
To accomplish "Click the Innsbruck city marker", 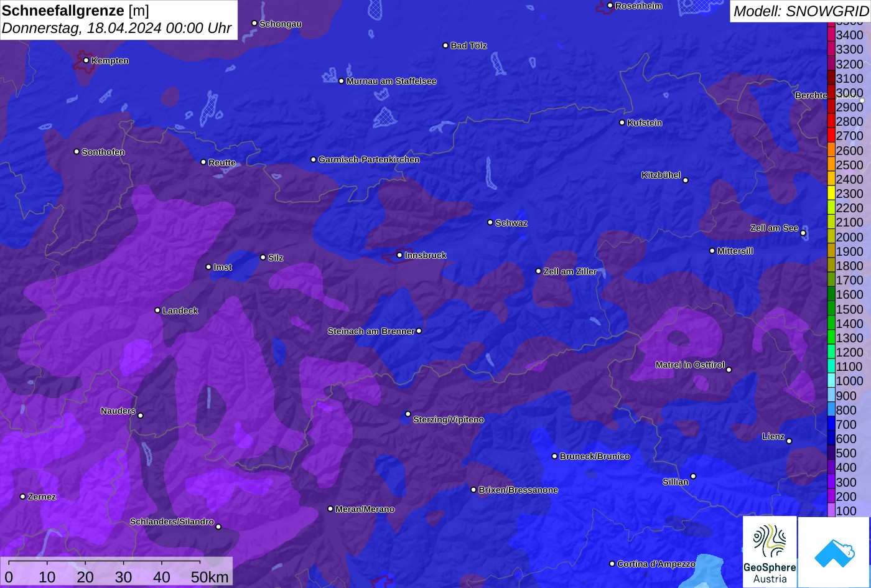I will pyautogui.click(x=399, y=255).
